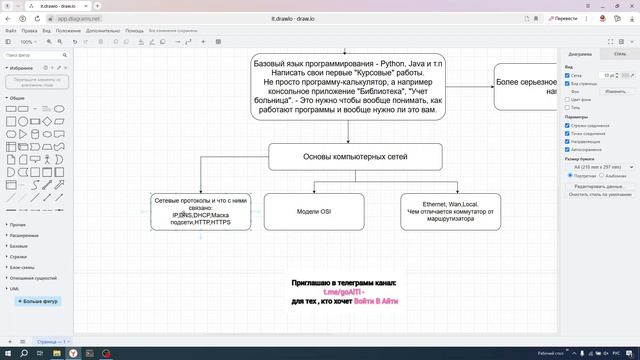
Task: Open the Положение menu
Action: click(x=68, y=31)
